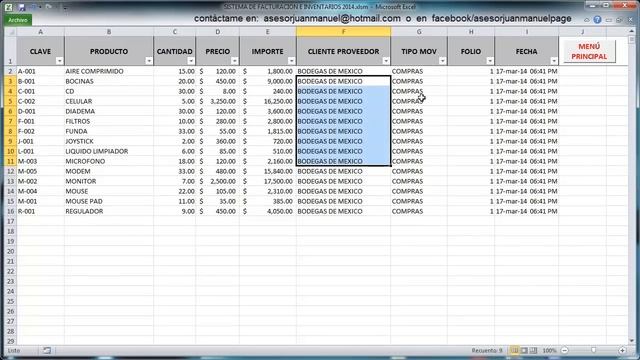This screenshot has height=360, width=640.
Task: Switch to Page Layout view in status bar
Action: coord(524,351)
